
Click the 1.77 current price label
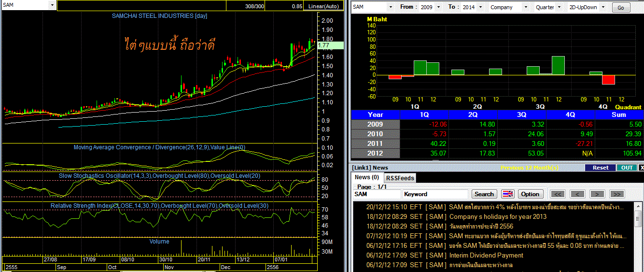tap(330, 45)
